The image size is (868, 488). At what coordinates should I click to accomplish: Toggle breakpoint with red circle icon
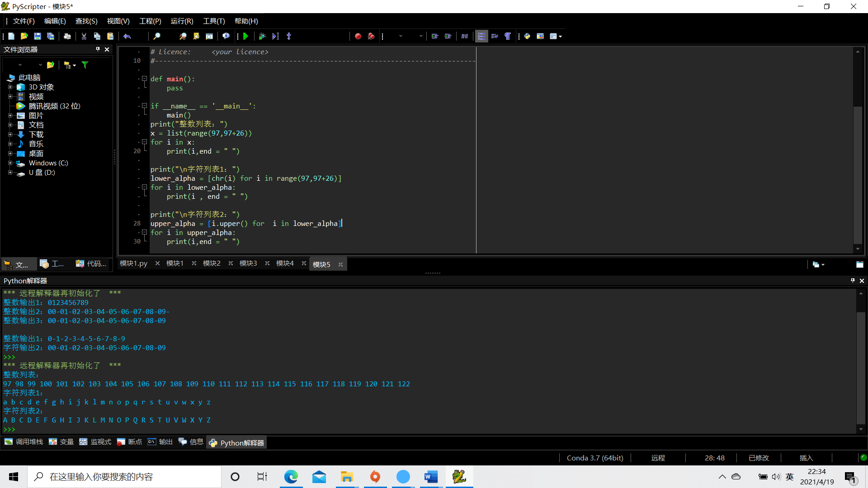[x=358, y=36]
